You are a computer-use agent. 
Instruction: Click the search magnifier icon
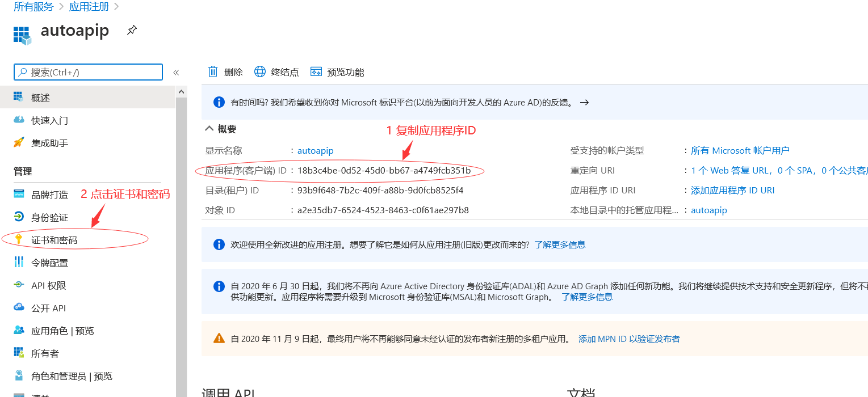[23, 72]
